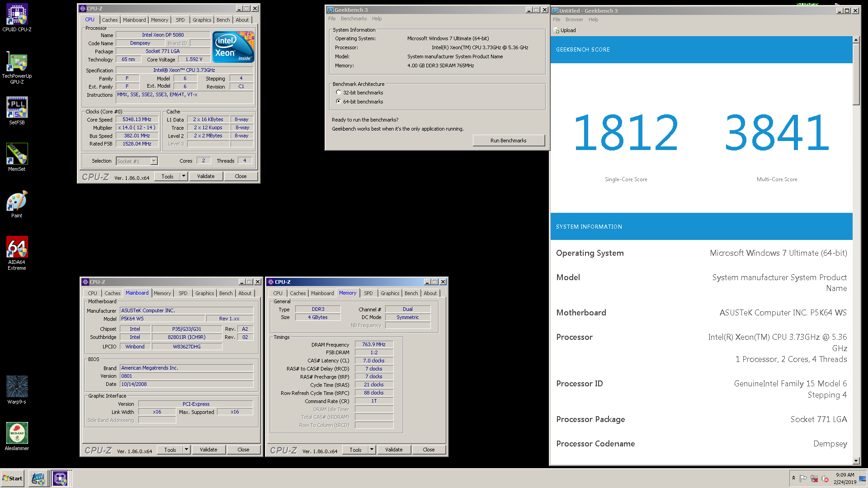Click Close in the Mainboard CPU-Z window
The height and width of the screenshot is (488, 868).
click(x=243, y=450)
